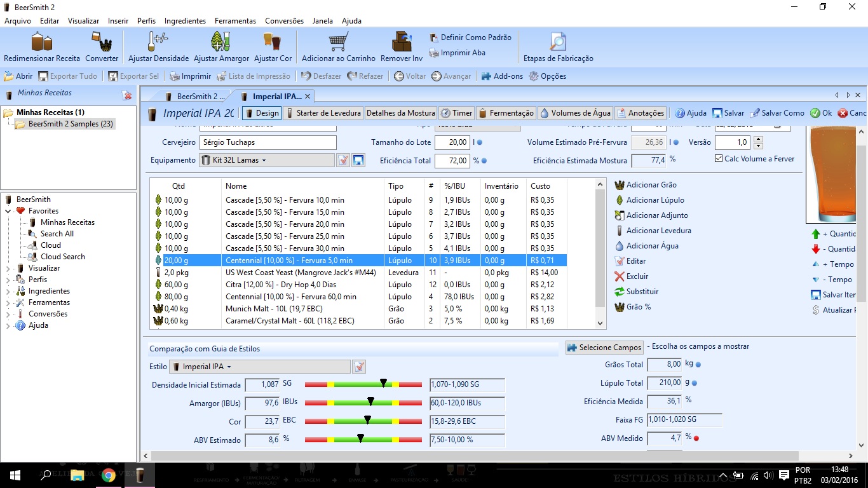Click Excluir red X action

point(632,276)
